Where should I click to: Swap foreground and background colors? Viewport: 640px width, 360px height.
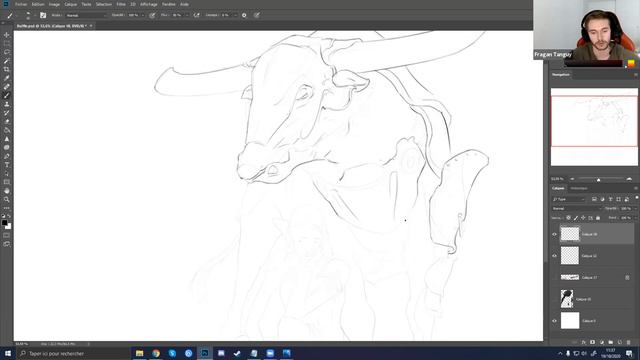9,216
